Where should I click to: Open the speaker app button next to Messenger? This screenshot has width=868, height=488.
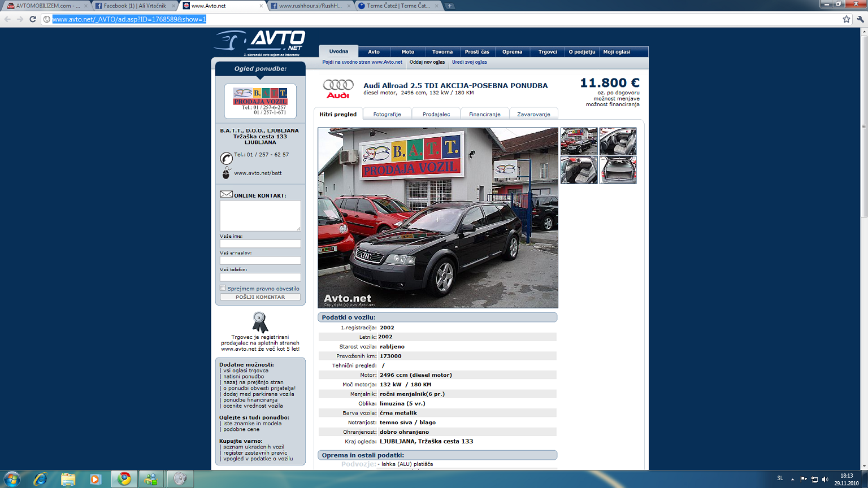click(180, 479)
